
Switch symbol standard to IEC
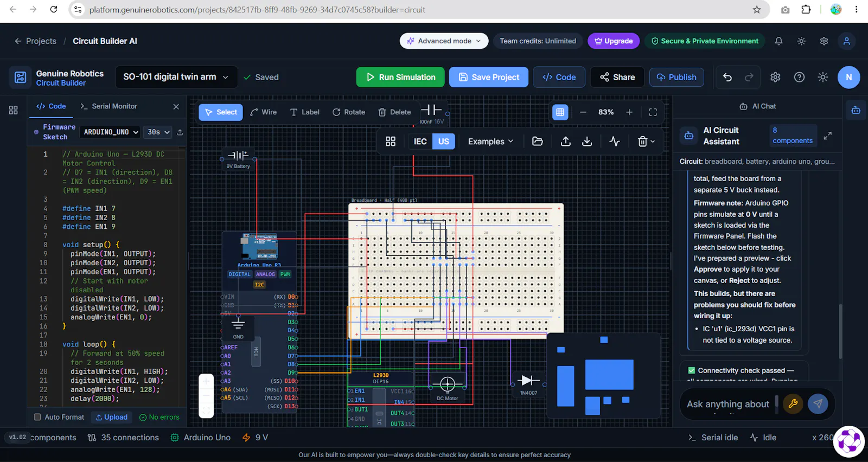[420, 142]
